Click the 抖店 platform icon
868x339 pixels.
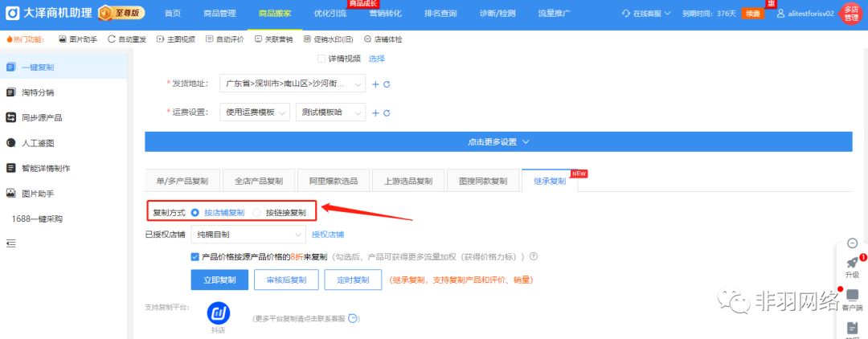coord(219,312)
